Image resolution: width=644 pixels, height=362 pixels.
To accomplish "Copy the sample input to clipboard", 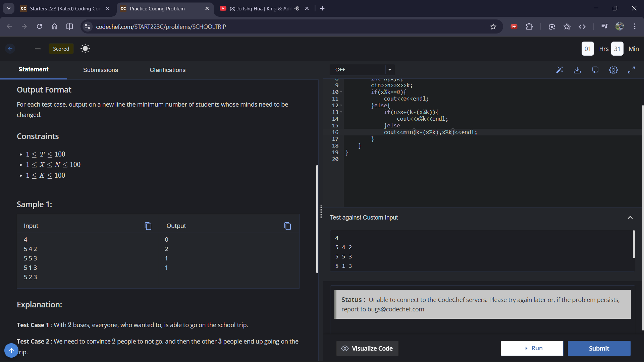I will [148, 226].
